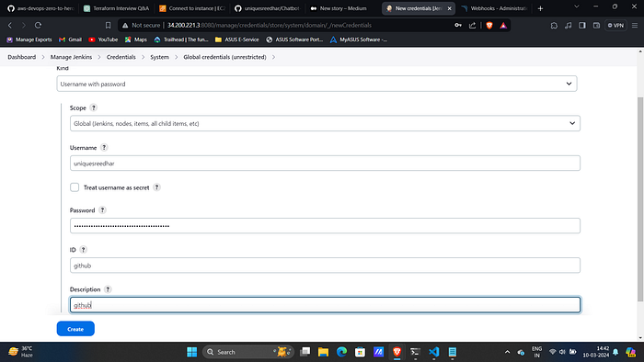644x362 pixels.
Task: Click the browser back arrow
Action: pyautogui.click(x=10, y=26)
